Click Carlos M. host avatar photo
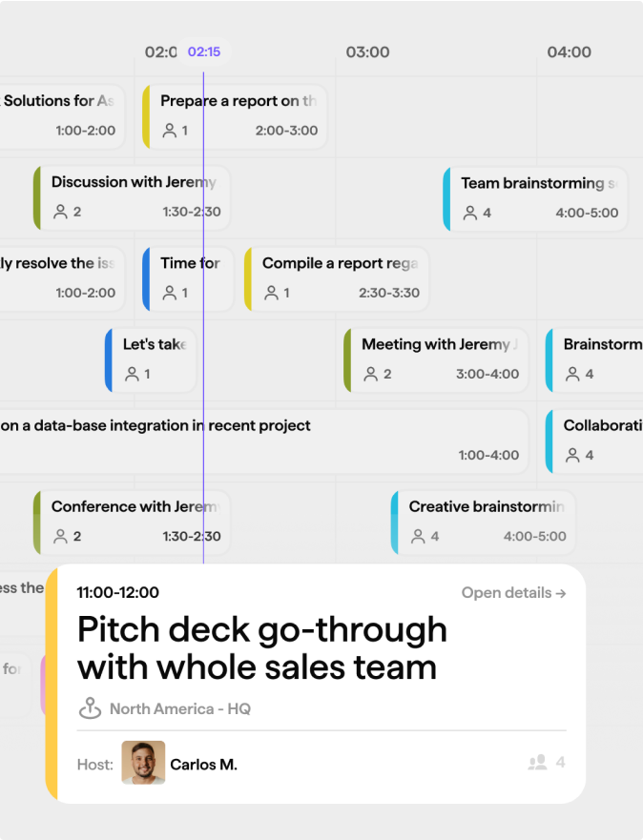 (143, 763)
